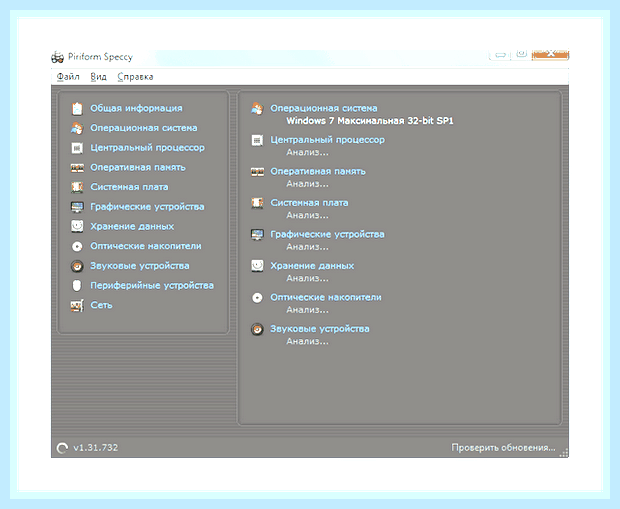The width and height of the screenshot is (620, 509).
Task: Maximize the Speccy window
Action: click(522, 54)
